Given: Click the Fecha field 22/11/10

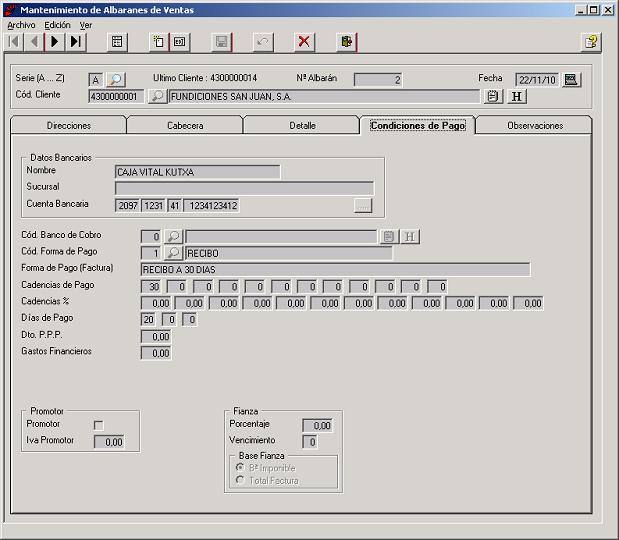Looking at the screenshot, I should click(x=537, y=80).
